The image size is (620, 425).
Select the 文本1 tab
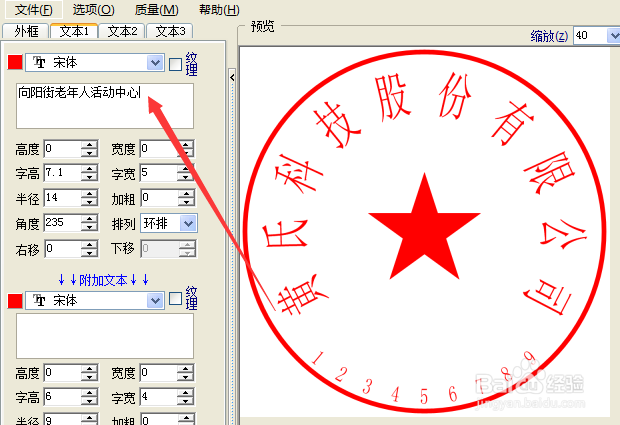coord(74,31)
